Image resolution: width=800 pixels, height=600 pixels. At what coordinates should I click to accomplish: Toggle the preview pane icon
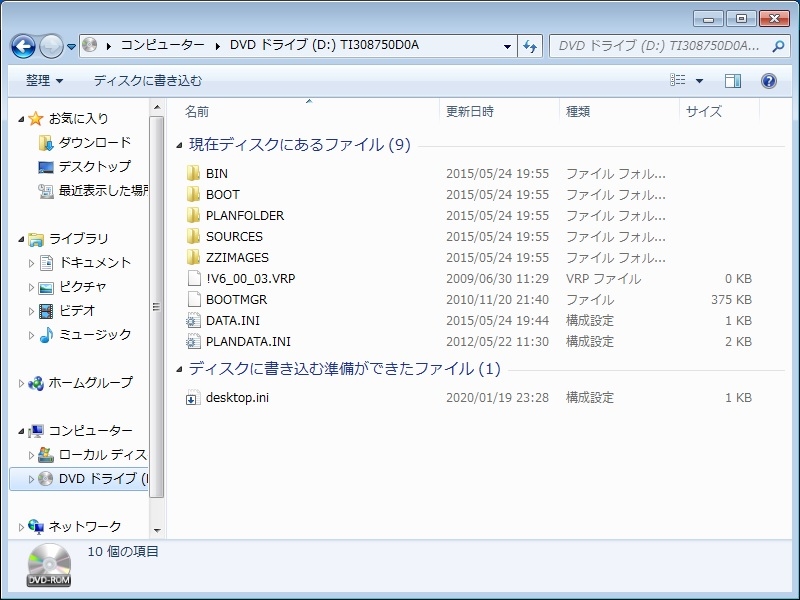coord(733,81)
